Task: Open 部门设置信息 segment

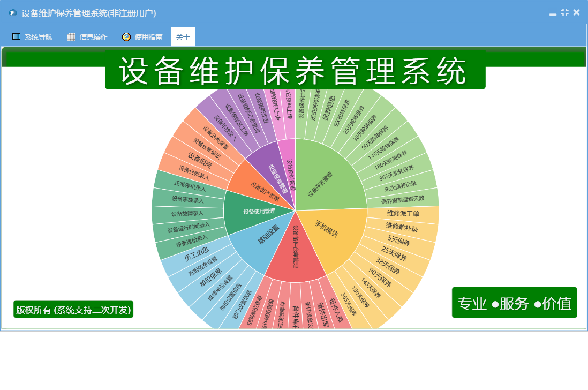Action: [242, 304]
